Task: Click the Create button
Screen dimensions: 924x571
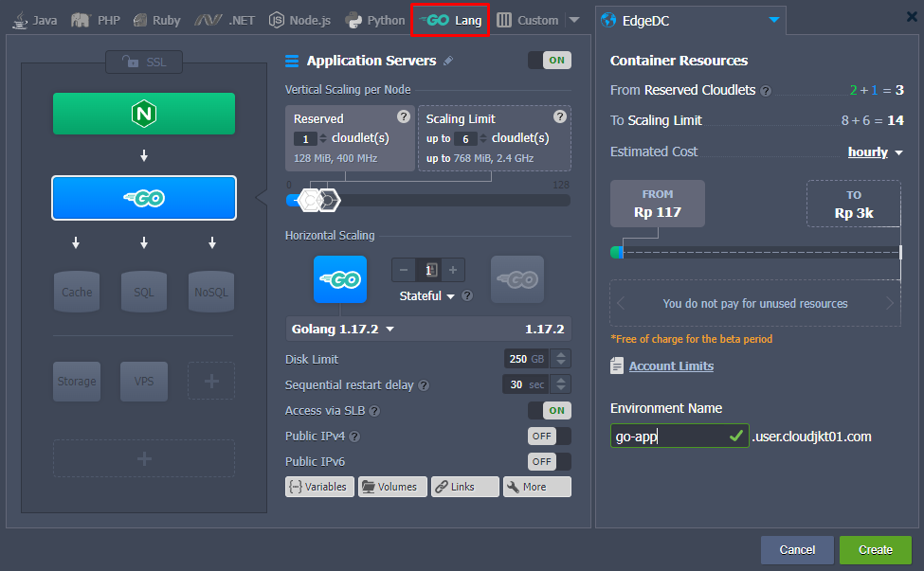Action: [x=874, y=549]
